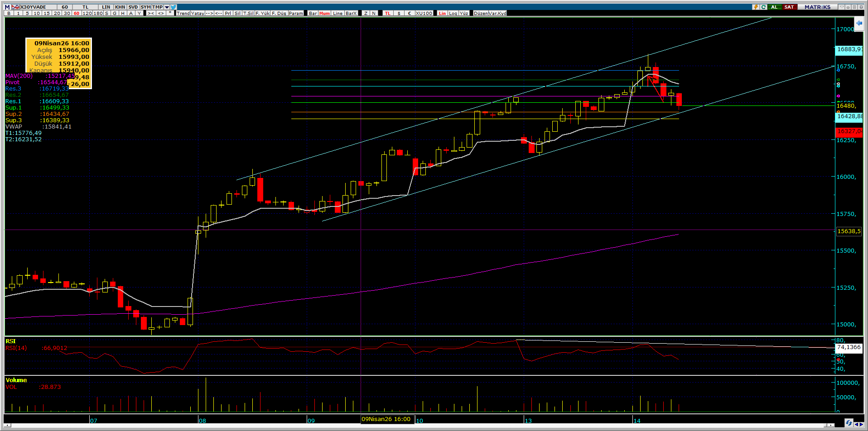Image resolution: width=868 pixels, height=431 pixels.
Task: Click the blue left arrow panel icon
Action: click(x=859, y=23)
